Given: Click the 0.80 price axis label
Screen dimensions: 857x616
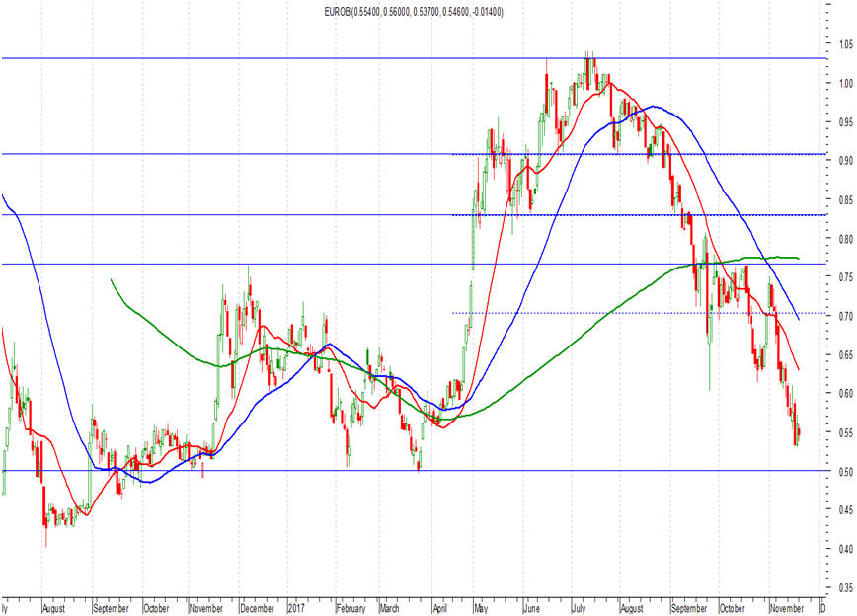Looking at the screenshot, I should tap(846, 239).
